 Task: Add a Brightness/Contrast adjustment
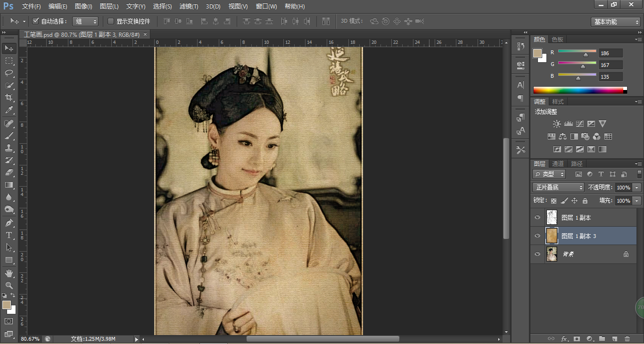tap(557, 124)
